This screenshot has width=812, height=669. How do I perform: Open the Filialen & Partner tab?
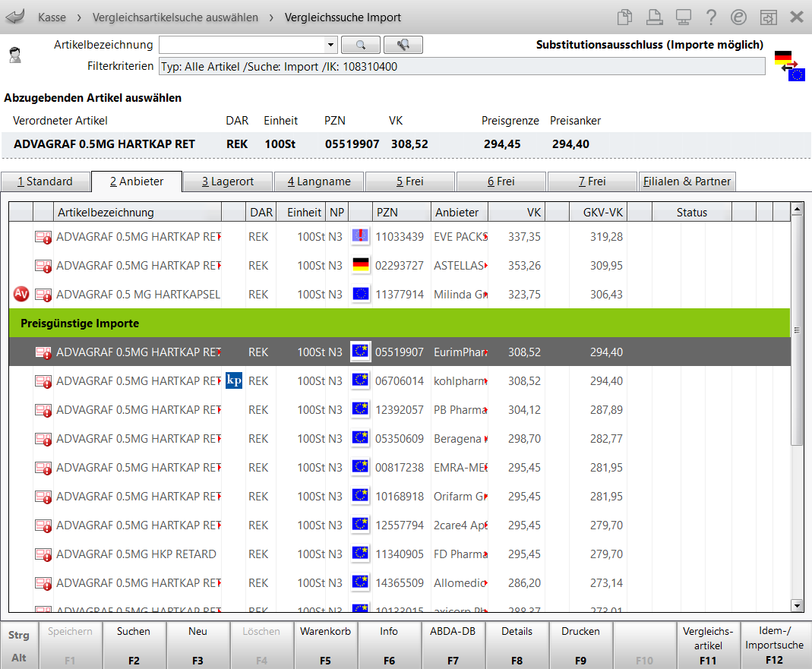click(687, 181)
